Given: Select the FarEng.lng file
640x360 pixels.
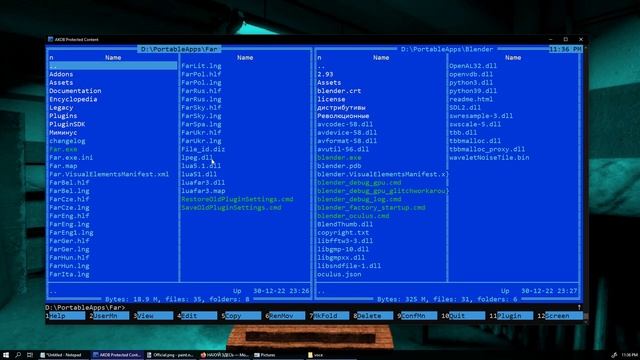Looking at the screenshot, I should click(x=69, y=224).
